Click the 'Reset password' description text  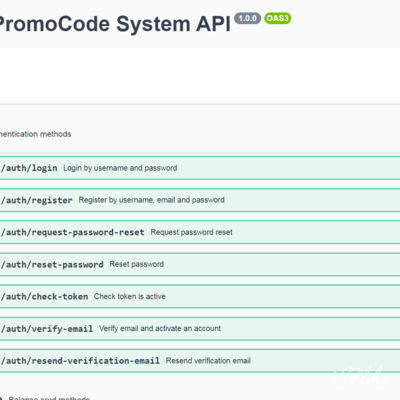tap(137, 264)
